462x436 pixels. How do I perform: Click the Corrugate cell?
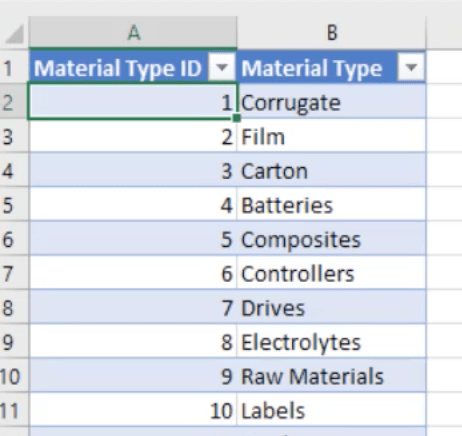point(331,102)
